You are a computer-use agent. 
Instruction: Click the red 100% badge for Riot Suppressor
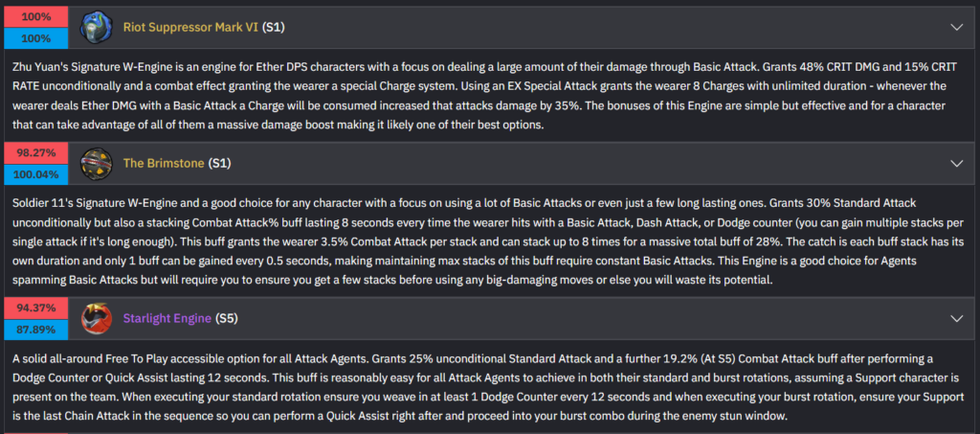(x=35, y=17)
